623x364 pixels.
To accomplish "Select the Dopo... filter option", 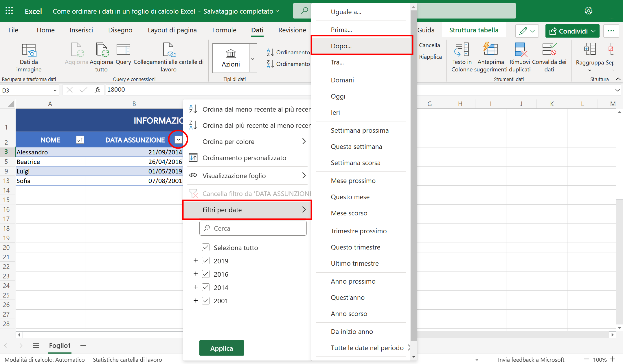I will [341, 46].
